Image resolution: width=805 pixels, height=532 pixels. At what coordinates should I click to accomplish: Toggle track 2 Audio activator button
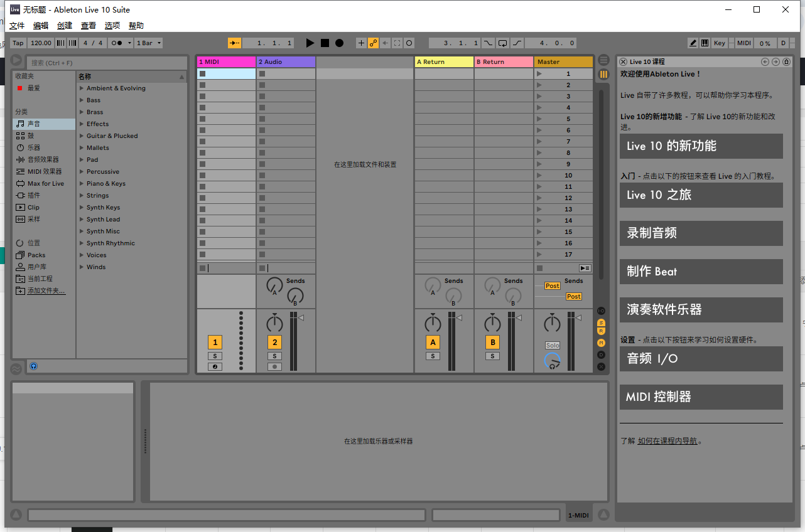(274, 342)
